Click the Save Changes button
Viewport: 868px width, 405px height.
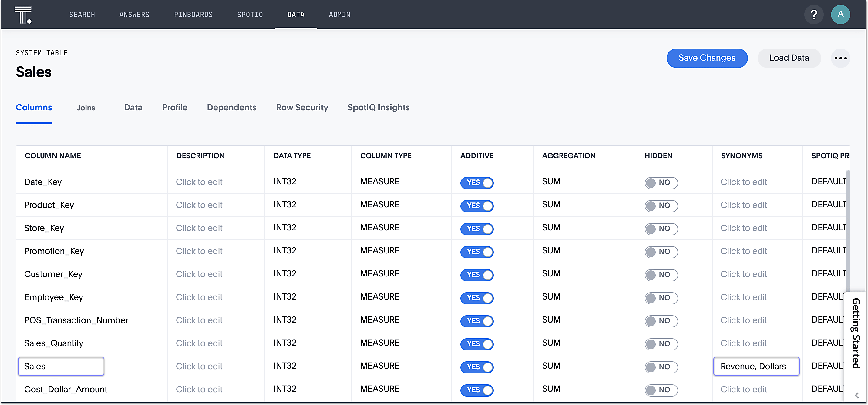pyautogui.click(x=708, y=57)
